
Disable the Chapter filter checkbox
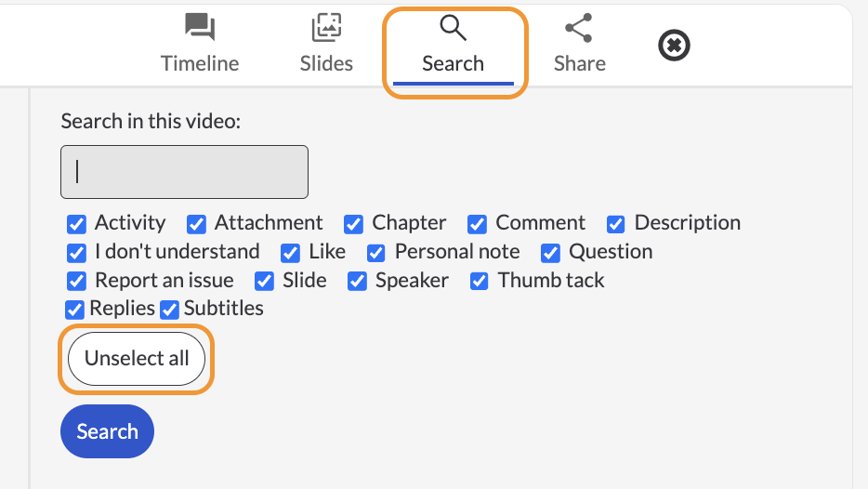click(353, 224)
